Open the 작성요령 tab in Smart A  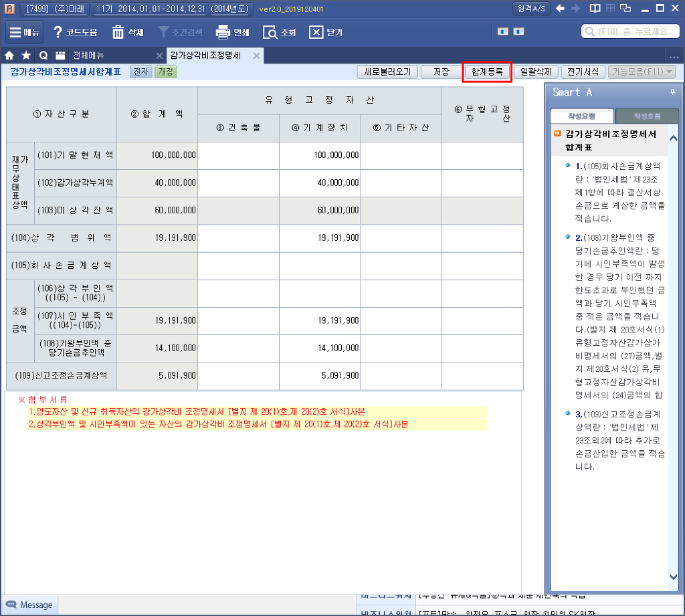pyautogui.click(x=581, y=116)
